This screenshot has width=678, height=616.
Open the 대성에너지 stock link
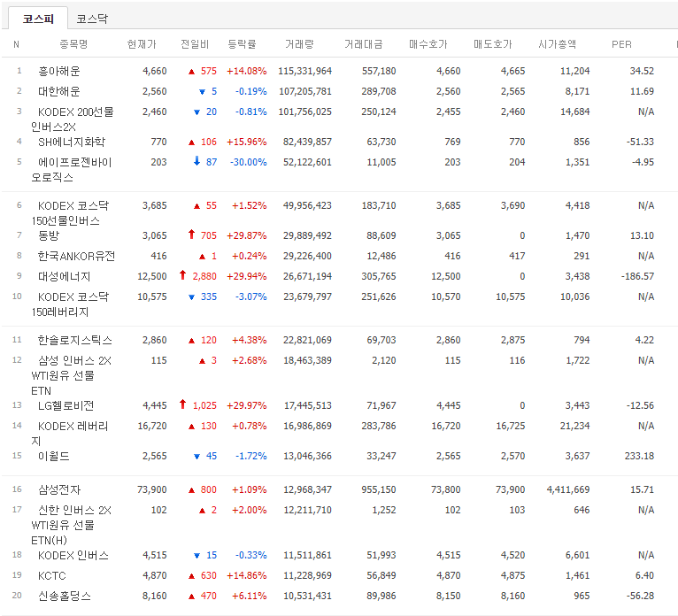click(64, 276)
